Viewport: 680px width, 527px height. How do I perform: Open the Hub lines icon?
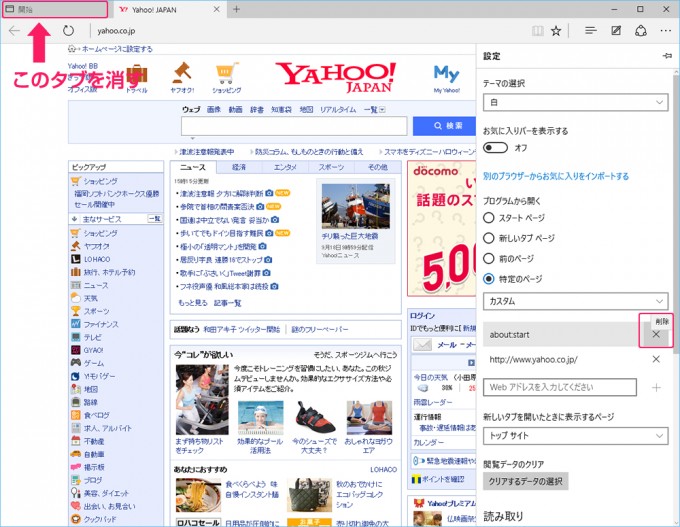pyautogui.click(x=591, y=30)
